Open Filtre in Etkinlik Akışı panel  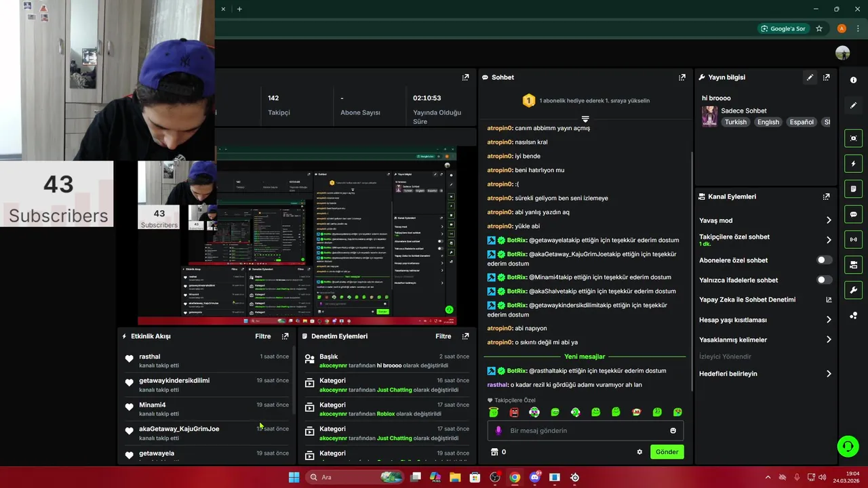(x=262, y=336)
